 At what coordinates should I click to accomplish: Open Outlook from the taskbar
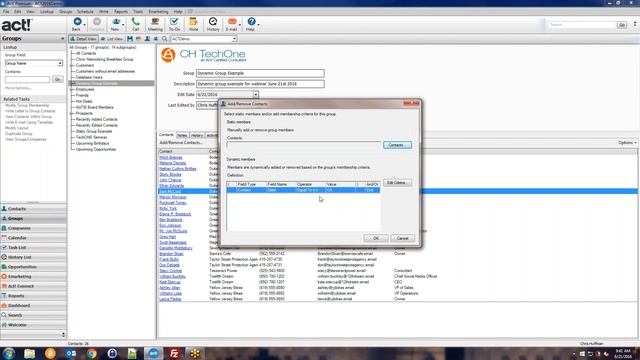tap(71, 353)
